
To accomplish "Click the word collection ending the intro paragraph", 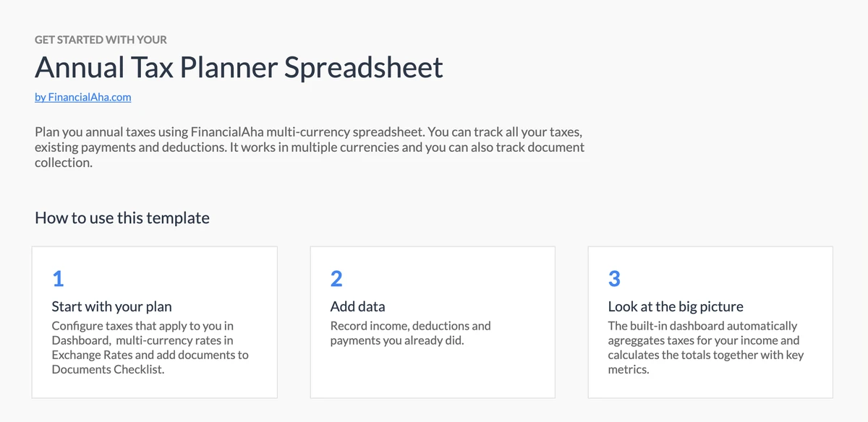I will 63,163.
